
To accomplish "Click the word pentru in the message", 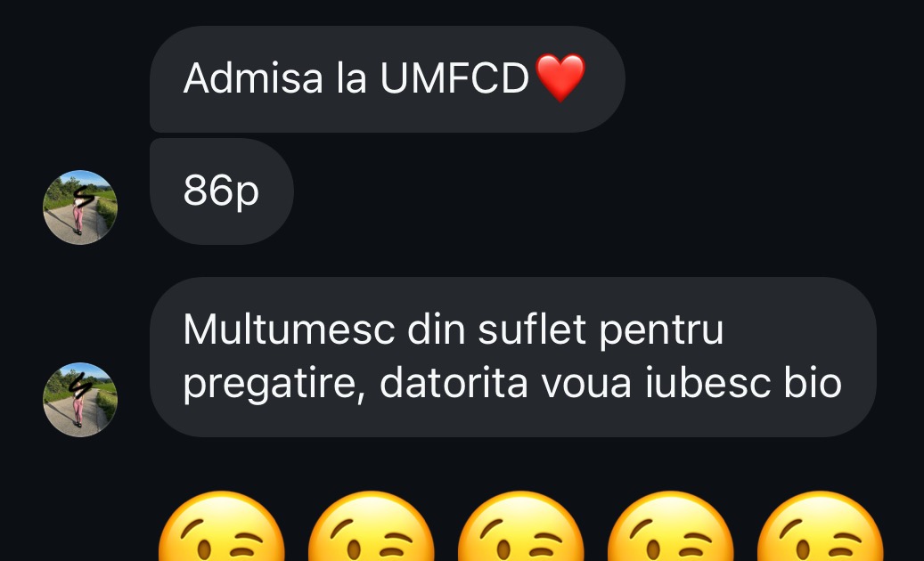I will (x=662, y=331).
